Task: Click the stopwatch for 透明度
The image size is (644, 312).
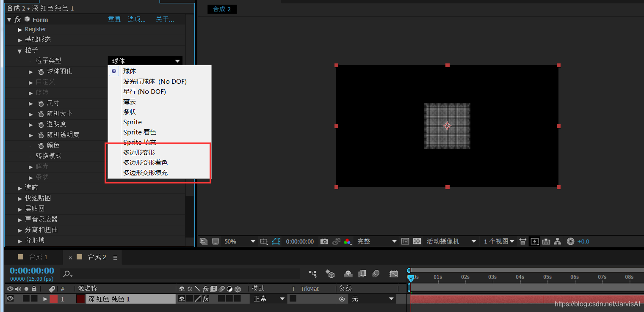Action: pos(41,124)
